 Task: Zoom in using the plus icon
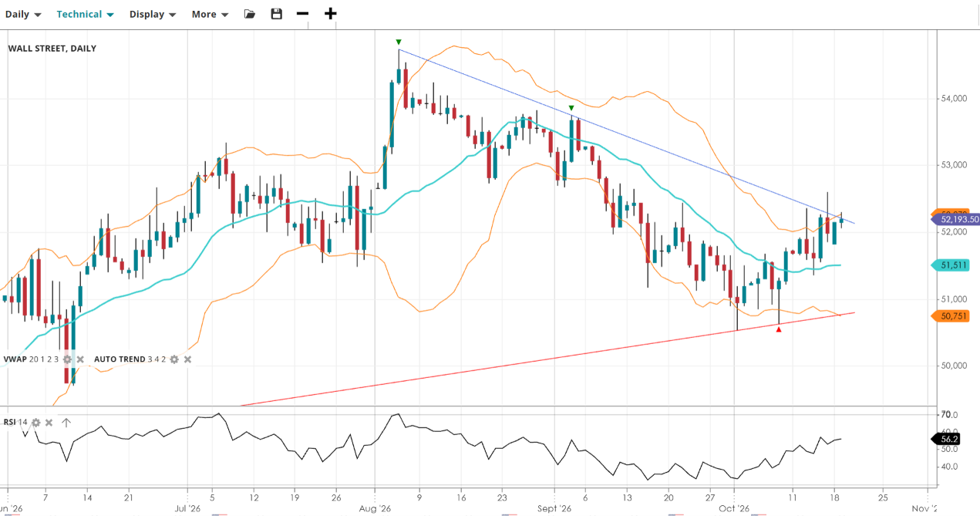point(331,14)
